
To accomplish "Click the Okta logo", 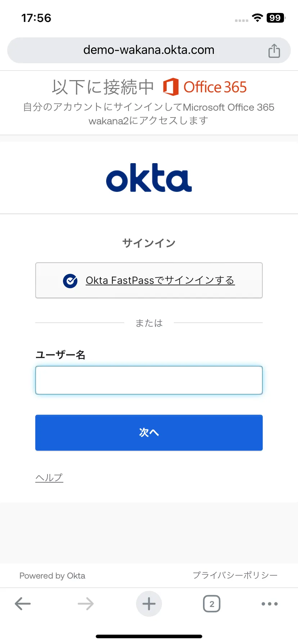I will (149, 178).
